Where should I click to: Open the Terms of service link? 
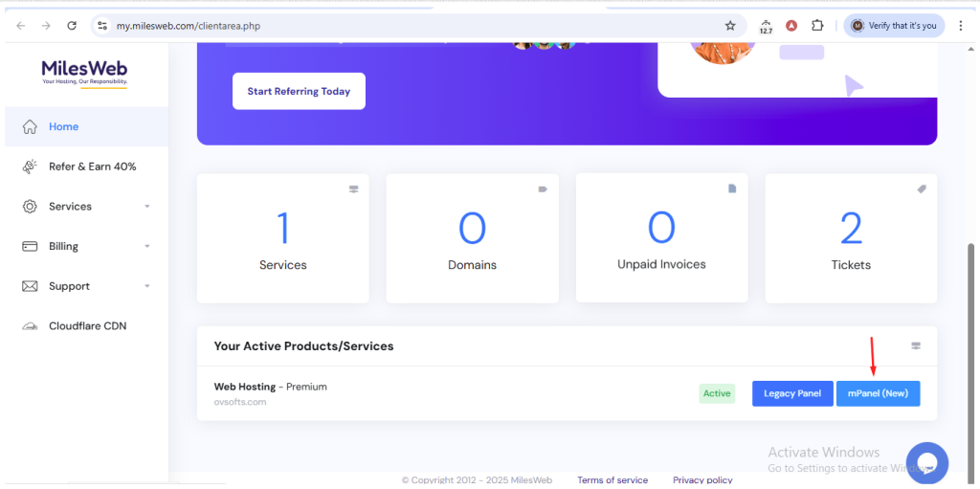(612, 480)
